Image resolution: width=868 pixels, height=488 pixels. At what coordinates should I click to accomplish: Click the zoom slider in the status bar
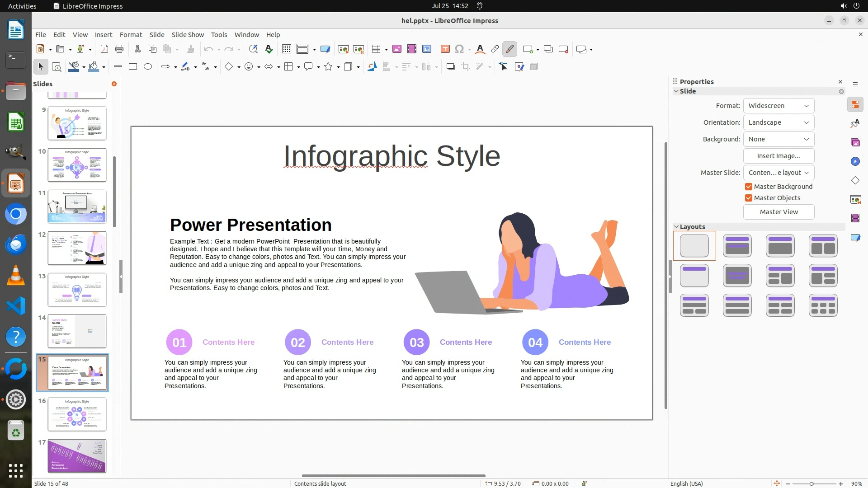[x=811, y=483]
